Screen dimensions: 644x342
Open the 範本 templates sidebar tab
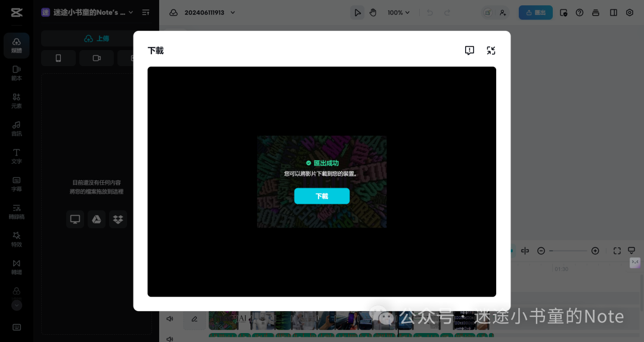tap(17, 73)
